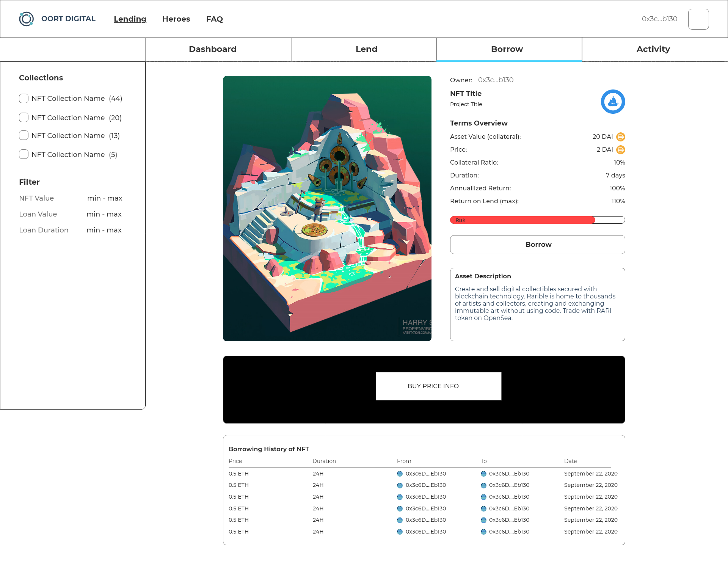The width and height of the screenshot is (728, 576).
Task: Click the From avatar in second history row
Action: click(400, 485)
